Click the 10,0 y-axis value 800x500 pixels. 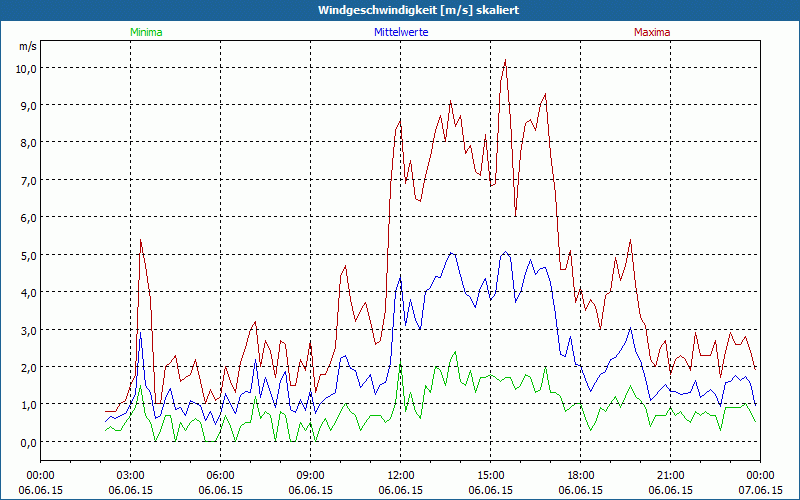pyautogui.click(x=26, y=69)
